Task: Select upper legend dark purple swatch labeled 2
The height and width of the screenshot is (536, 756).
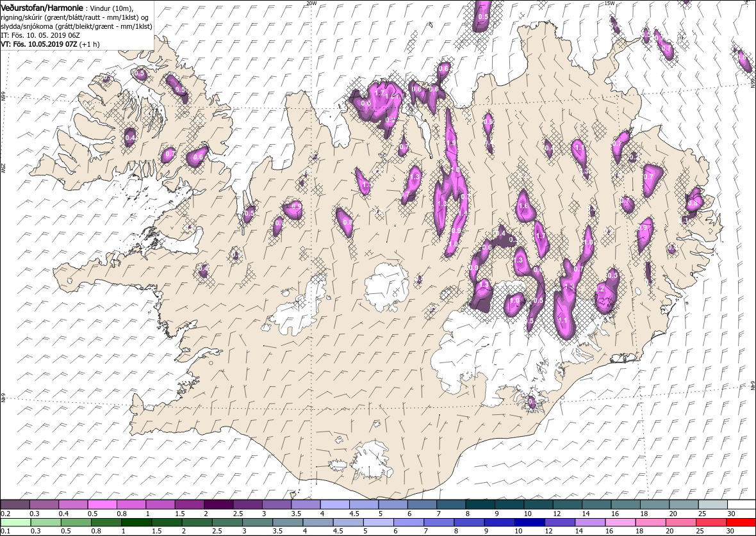Action: 218,505
